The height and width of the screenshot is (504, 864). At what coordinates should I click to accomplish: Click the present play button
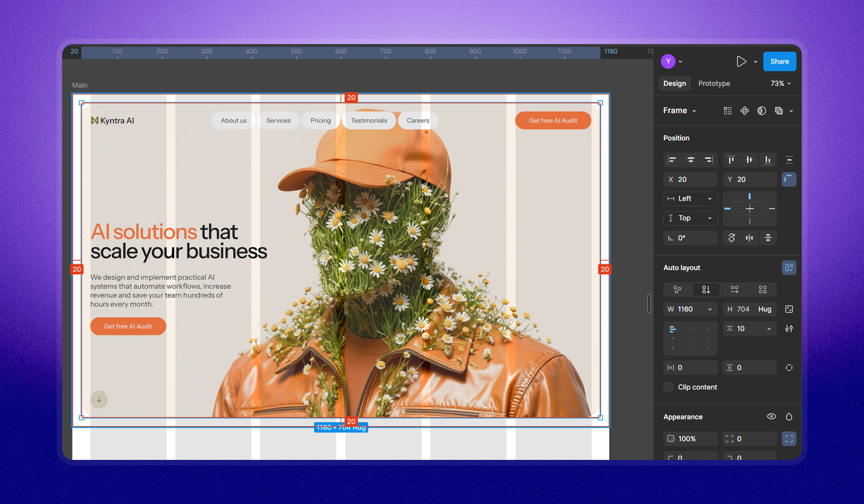pos(741,62)
